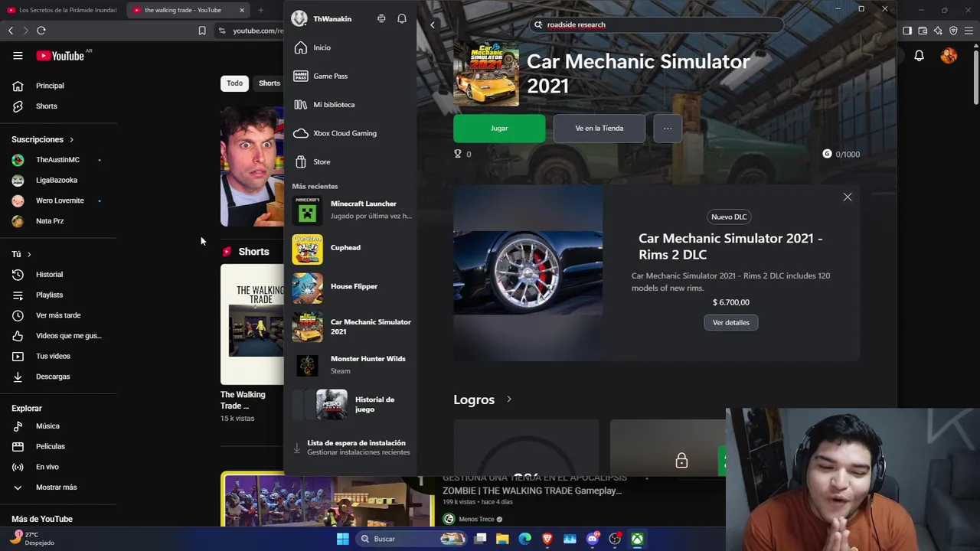Open the Rims 2 DLC wheel image
This screenshot has height=551, width=980.
(528, 272)
